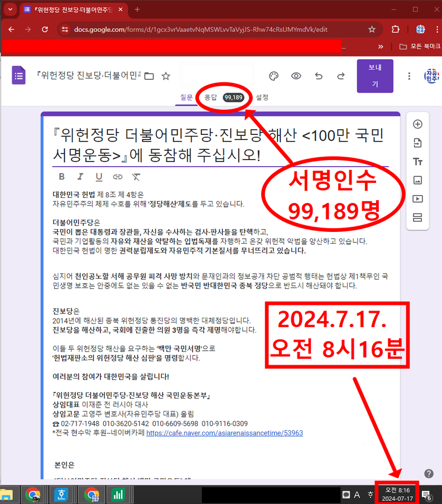Bookmark this page with star icon
The width and height of the screenshot is (442, 504).
tap(372, 29)
